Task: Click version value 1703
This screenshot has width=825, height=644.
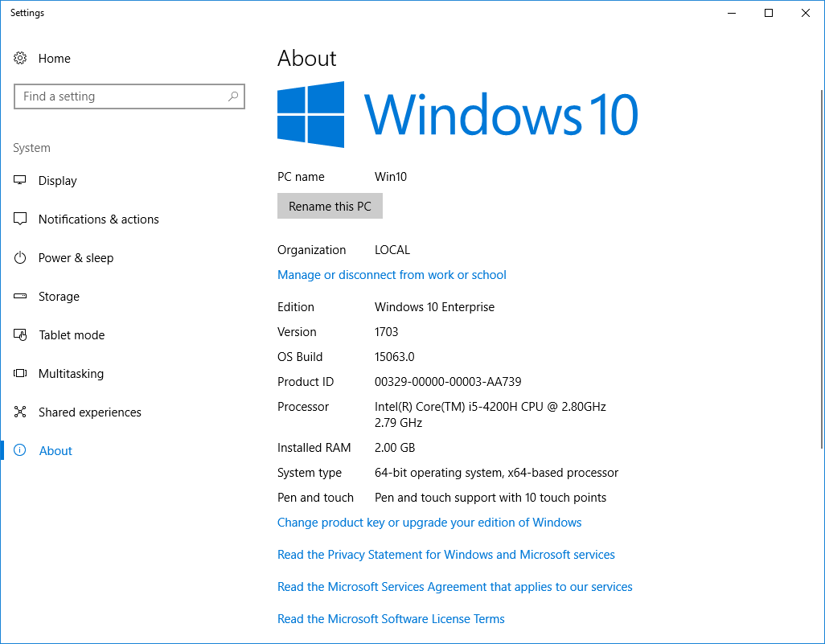Action: (386, 332)
